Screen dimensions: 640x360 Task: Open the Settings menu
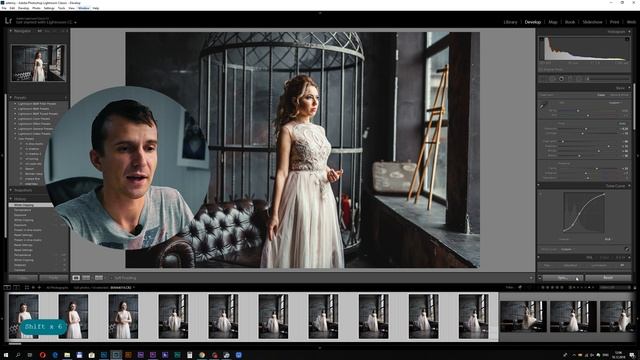click(49, 8)
